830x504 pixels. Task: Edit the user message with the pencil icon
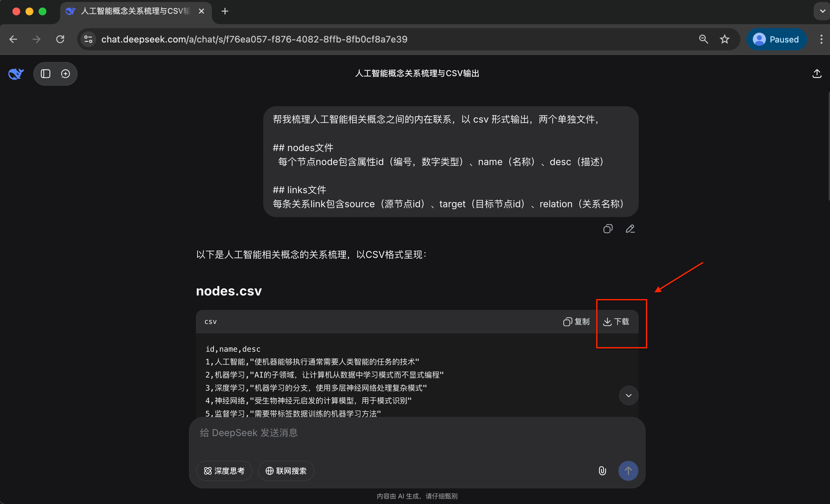coord(630,229)
